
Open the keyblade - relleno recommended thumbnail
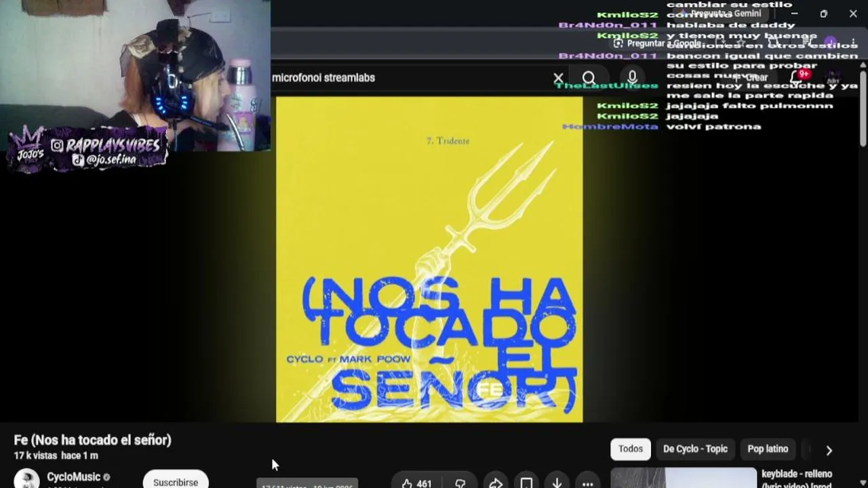click(684, 478)
